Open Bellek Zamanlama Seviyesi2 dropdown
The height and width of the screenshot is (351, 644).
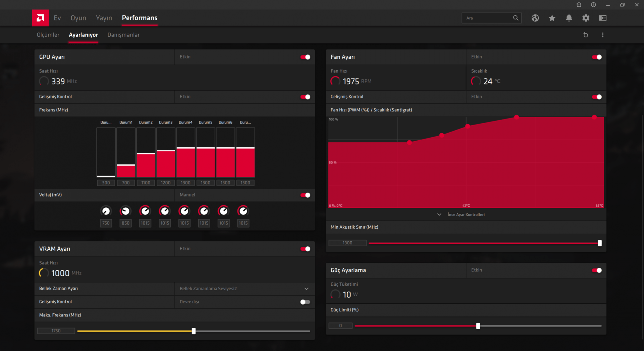[245, 289]
